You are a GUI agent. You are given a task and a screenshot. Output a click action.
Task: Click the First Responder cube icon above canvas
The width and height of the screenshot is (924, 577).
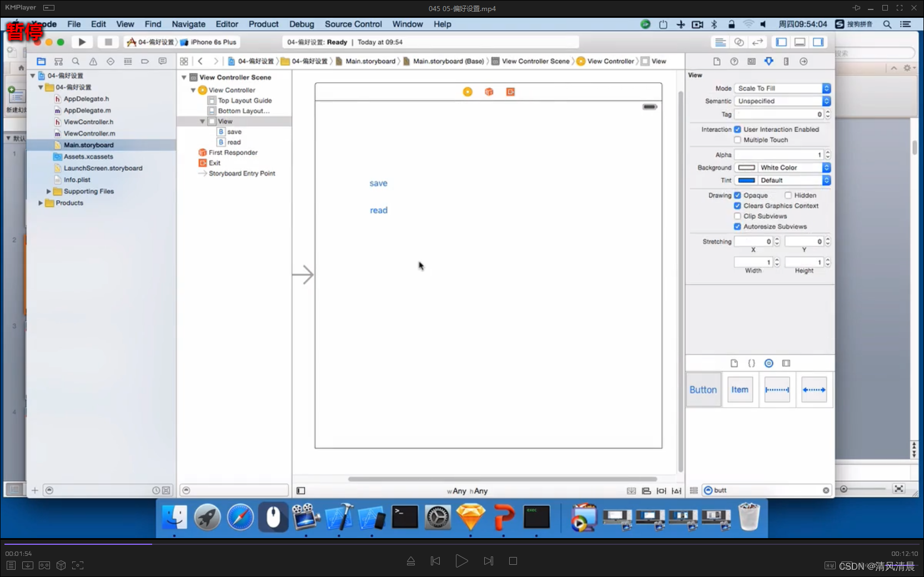pyautogui.click(x=489, y=92)
